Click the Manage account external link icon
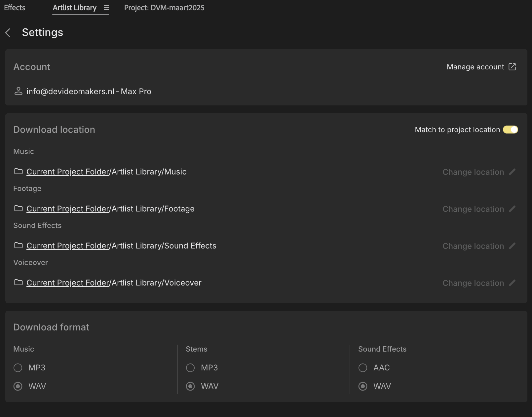 512,67
